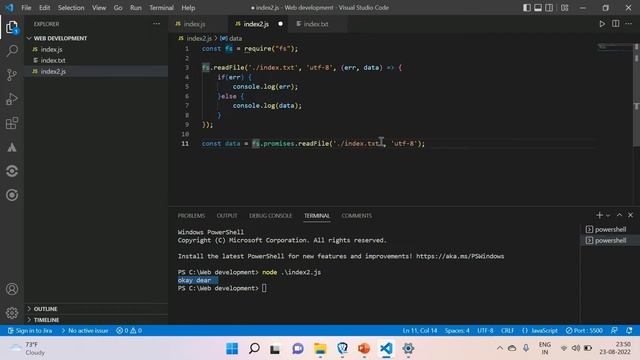This screenshot has height=360, width=640.
Task: Open the Source Control view
Action: click(12, 75)
